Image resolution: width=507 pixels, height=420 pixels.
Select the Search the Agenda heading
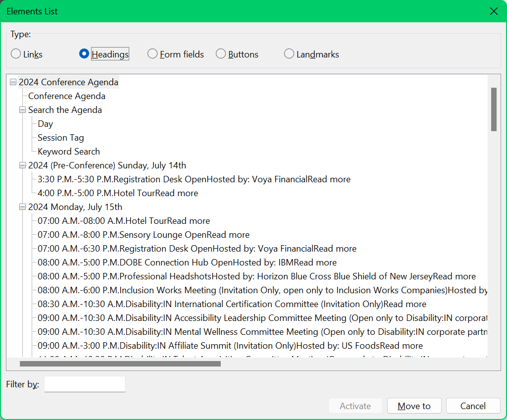65,110
